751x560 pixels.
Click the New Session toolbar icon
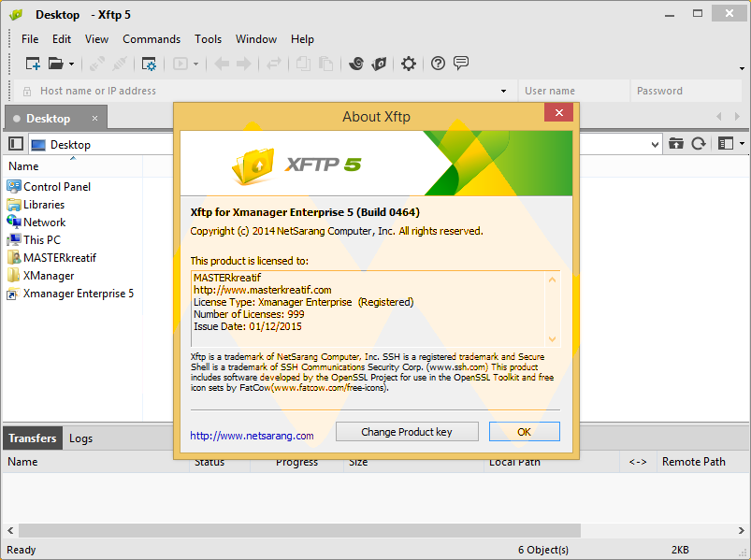[33, 64]
